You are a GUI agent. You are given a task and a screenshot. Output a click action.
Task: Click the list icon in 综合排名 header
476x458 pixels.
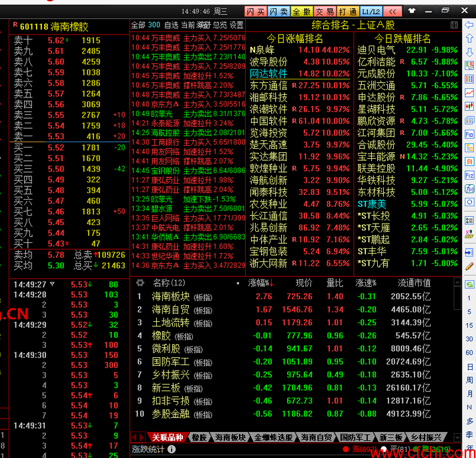click(x=454, y=25)
